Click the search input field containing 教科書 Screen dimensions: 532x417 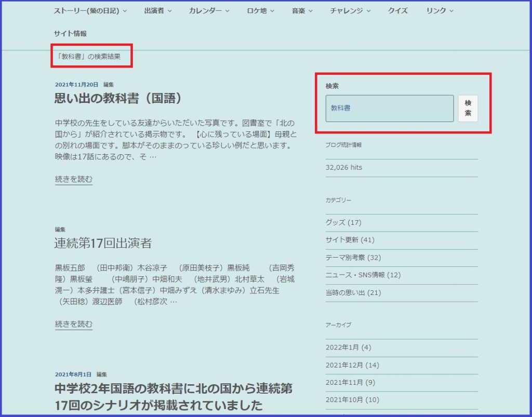click(x=389, y=109)
